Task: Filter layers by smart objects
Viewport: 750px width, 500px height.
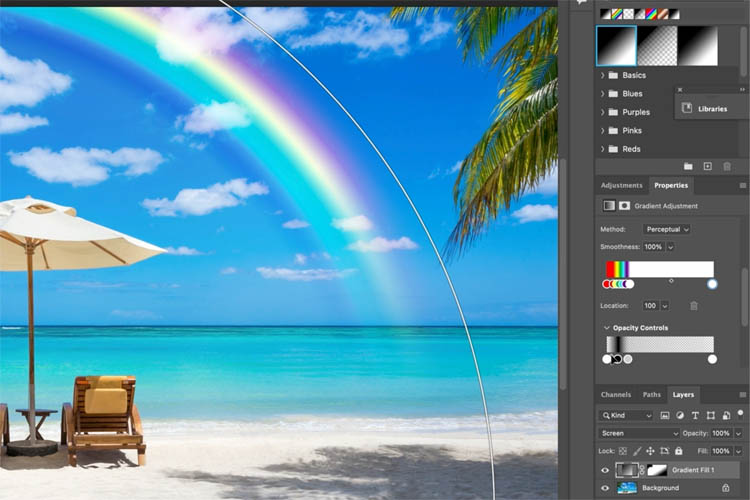Action: [x=726, y=415]
